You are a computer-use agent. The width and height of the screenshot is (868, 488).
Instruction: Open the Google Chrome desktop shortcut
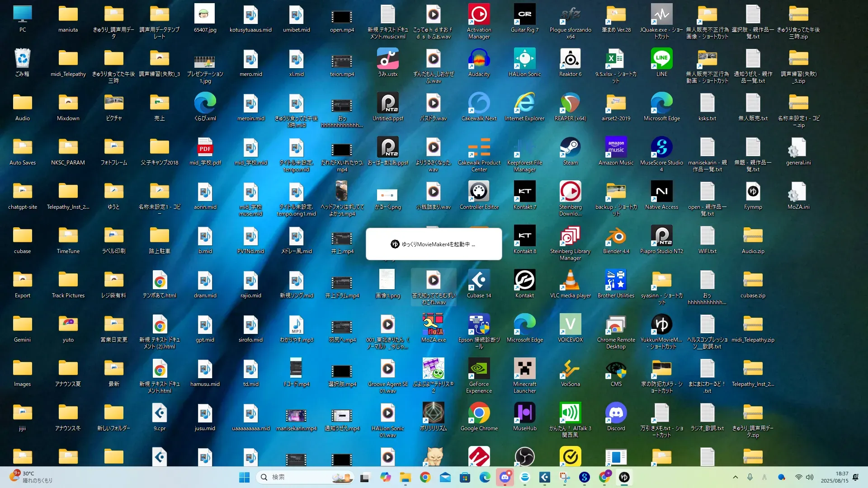pyautogui.click(x=479, y=413)
